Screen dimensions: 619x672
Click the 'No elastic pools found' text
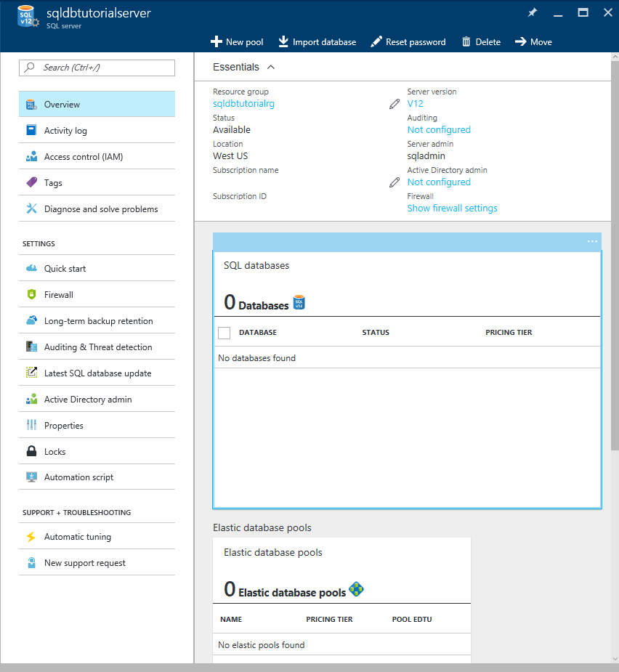[261, 645]
